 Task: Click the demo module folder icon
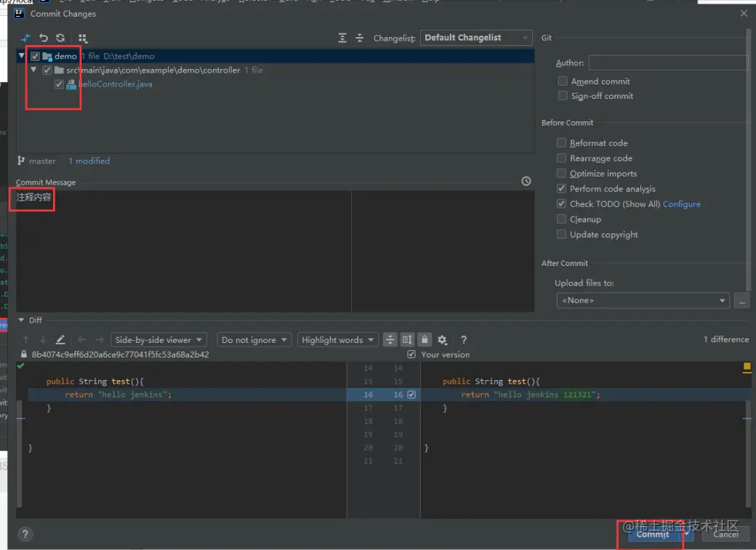click(47, 57)
